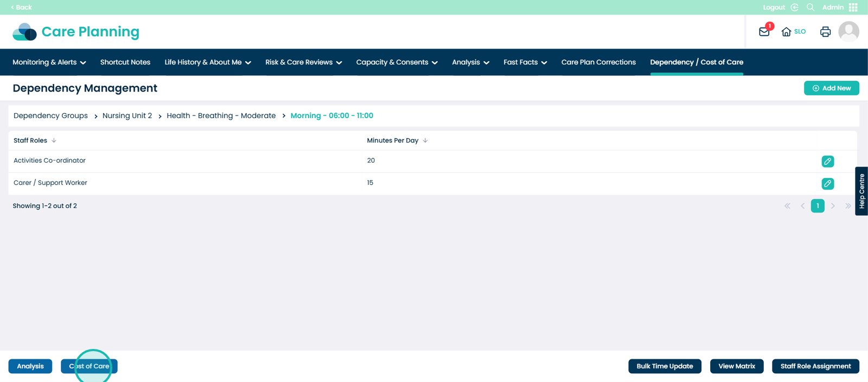Click the search magnifier icon
This screenshot has width=868, height=382.
tap(810, 7)
